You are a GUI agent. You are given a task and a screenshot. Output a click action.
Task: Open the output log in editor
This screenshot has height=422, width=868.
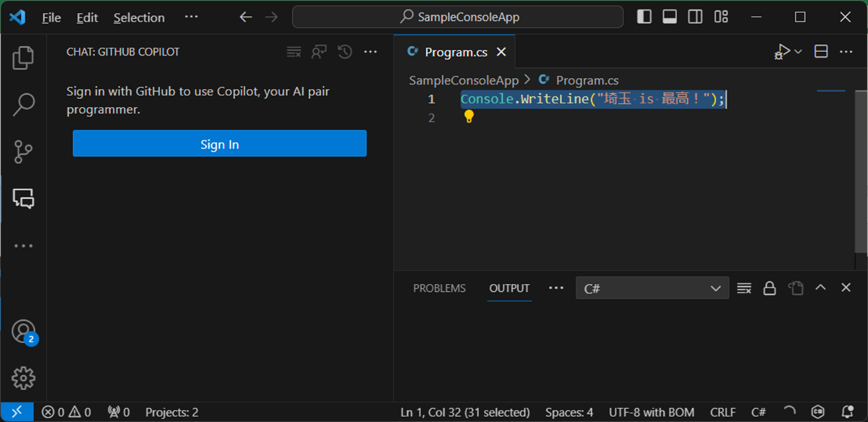pos(795,288)
